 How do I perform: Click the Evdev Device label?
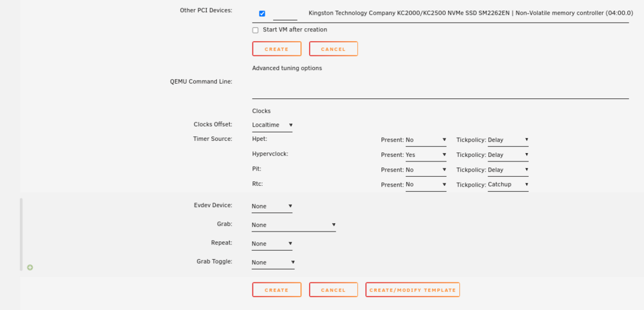(x=213, y=205)
